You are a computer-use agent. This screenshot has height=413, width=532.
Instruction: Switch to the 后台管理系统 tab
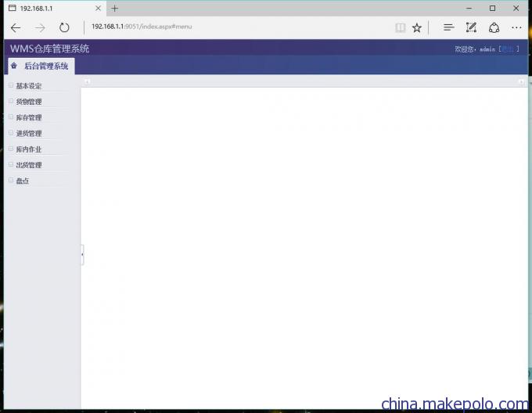tap(41, 66)
